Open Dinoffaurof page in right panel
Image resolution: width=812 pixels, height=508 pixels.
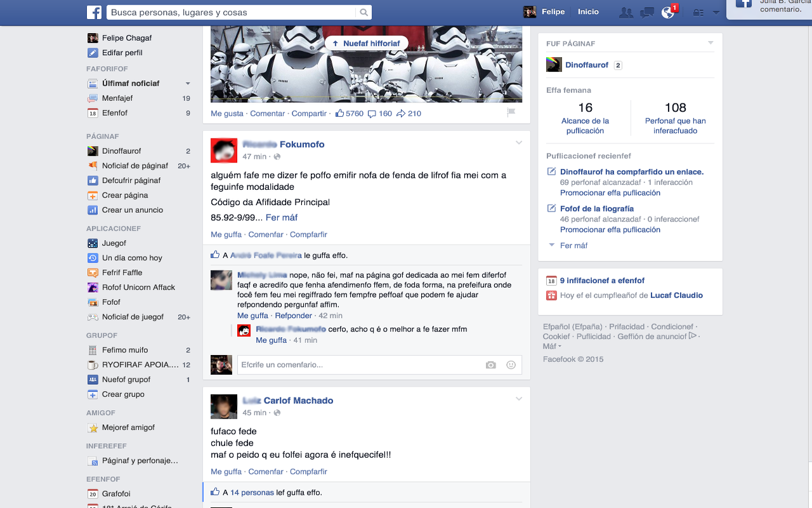(x=587, y=65)
